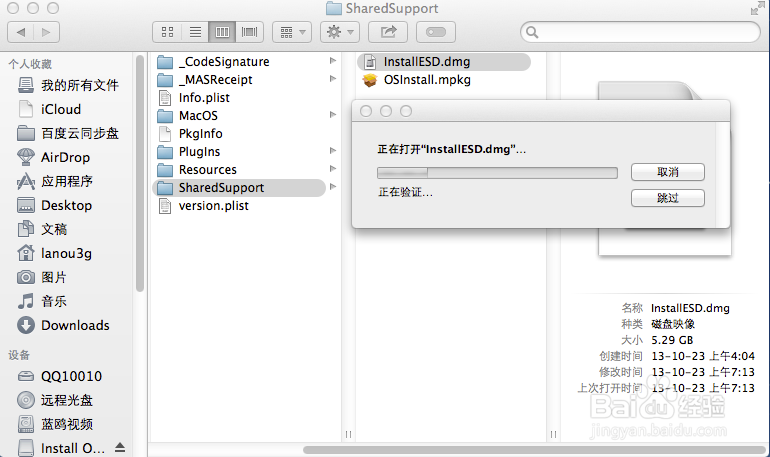The image size is (770, 457).
Task: Select the _MASReceipt folder
Action: coord(205,80)
